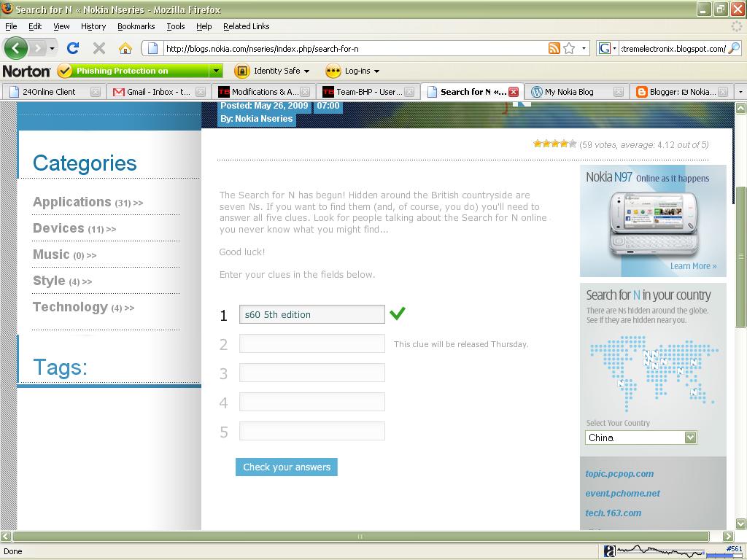Close the My Nokia Blog tab
Screen dimensions: 747x560
pos(619,92)
